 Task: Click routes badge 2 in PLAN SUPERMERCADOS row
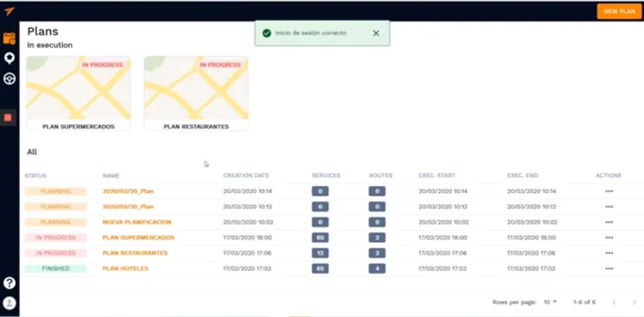point(377,238)
